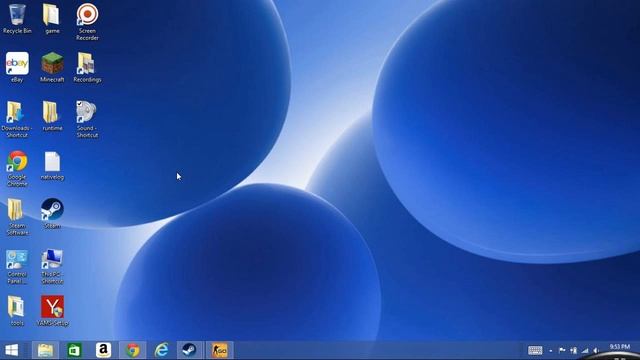Open the Amazon app in the taskbar
Screen dimensions: 640x360
point(103,350)
